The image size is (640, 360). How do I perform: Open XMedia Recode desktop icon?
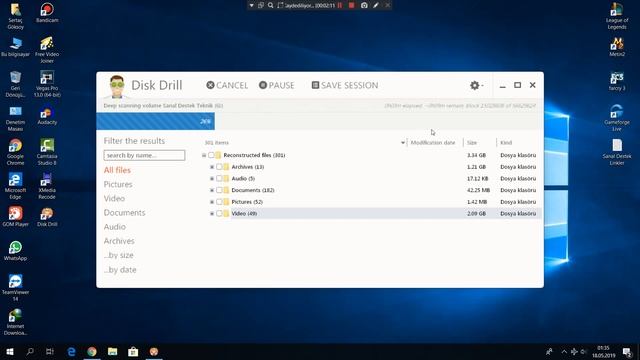(x=47, y=186)
